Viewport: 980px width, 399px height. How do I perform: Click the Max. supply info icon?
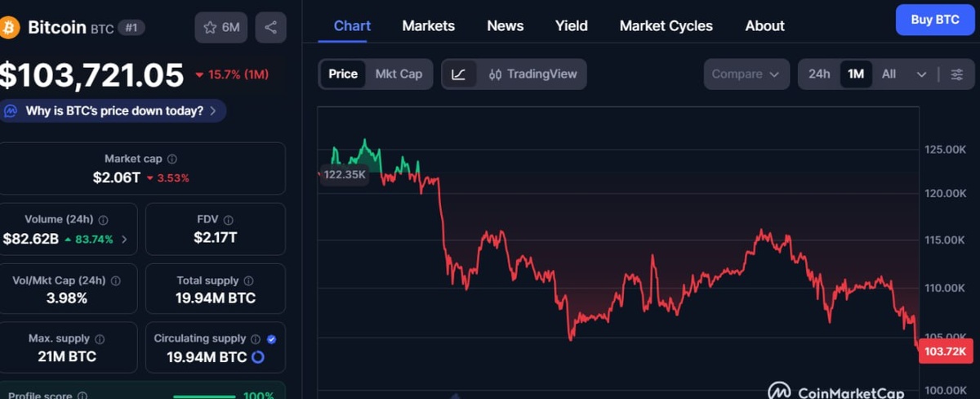click(100, 339)
